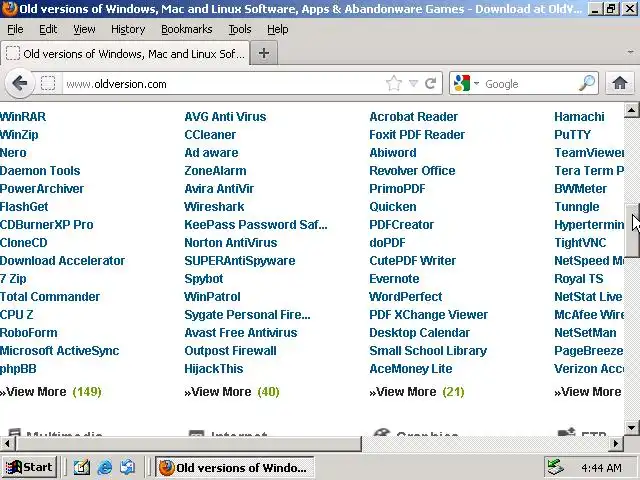
Task: Open the PuTTY link
Action: pos(572,135)
